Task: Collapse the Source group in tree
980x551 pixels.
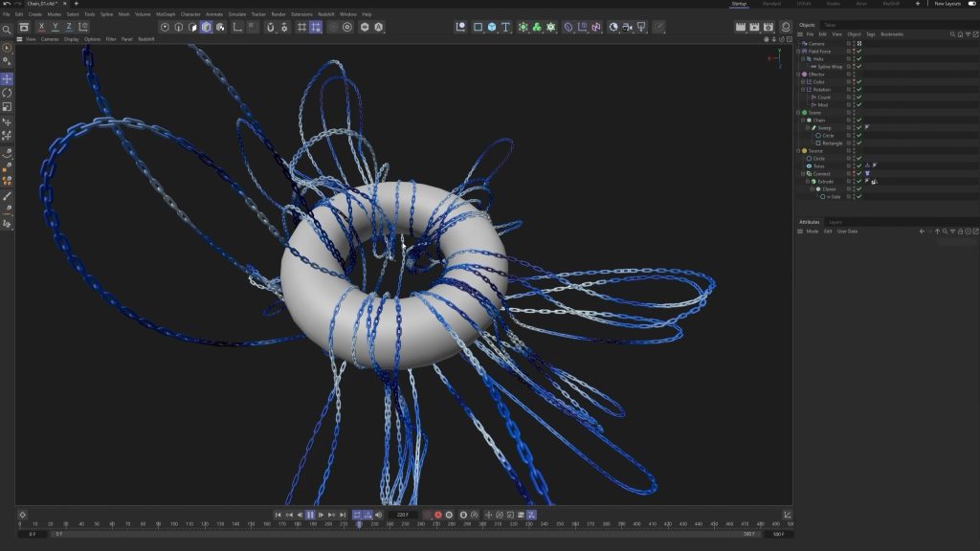Action: tap(798, 150)
